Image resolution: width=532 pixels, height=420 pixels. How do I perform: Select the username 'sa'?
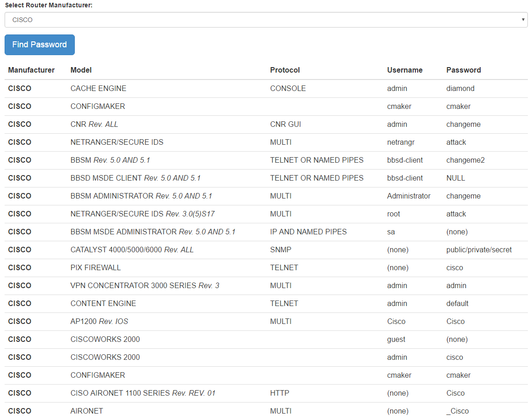391,232
